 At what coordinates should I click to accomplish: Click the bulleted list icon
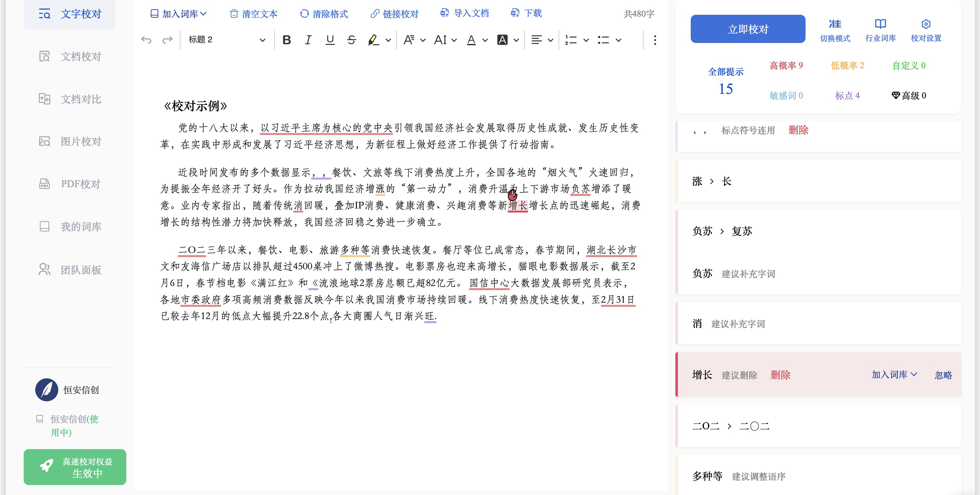603,40
